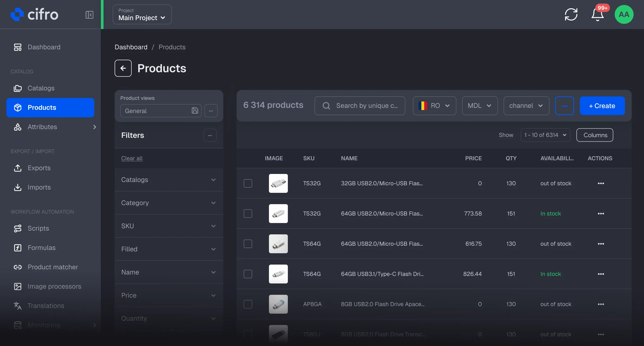Collapse the sidebar with the panel icon
The height and width of the screenshot is (346, 644).
89,14
